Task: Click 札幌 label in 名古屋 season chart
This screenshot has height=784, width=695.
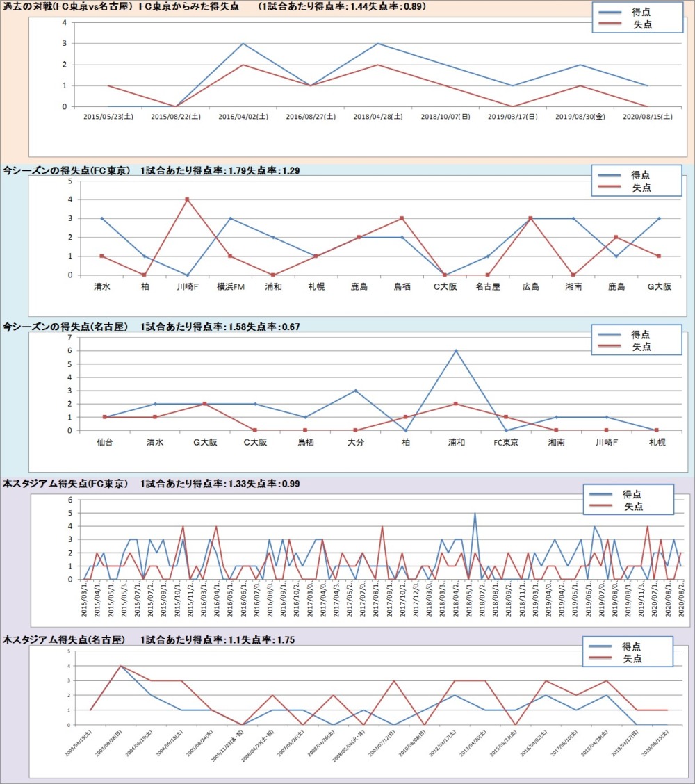Action: (657, 441)
